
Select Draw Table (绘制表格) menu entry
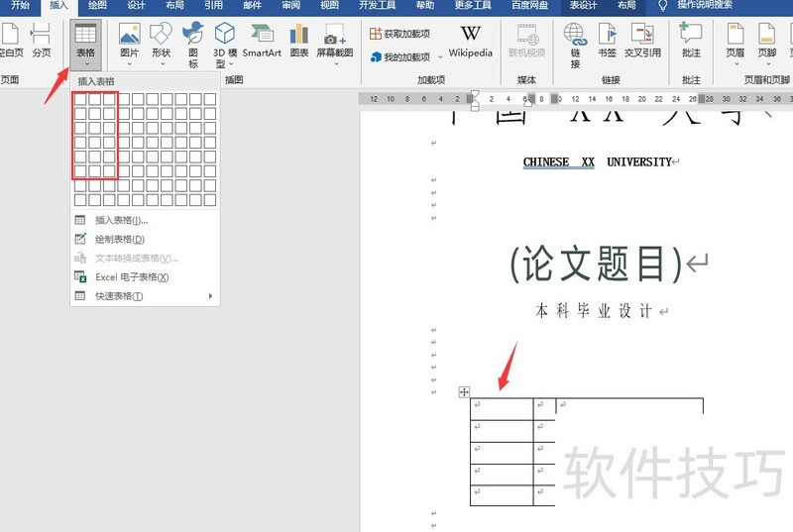tap(120, 239)
